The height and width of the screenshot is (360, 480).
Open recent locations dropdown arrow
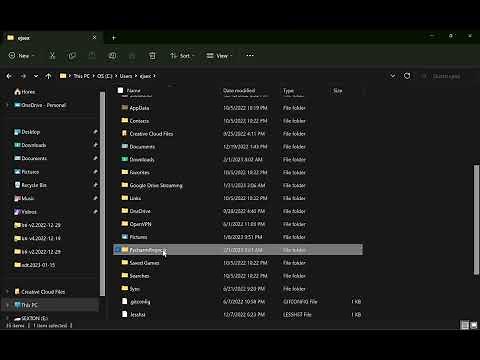(x=36, y=76)
